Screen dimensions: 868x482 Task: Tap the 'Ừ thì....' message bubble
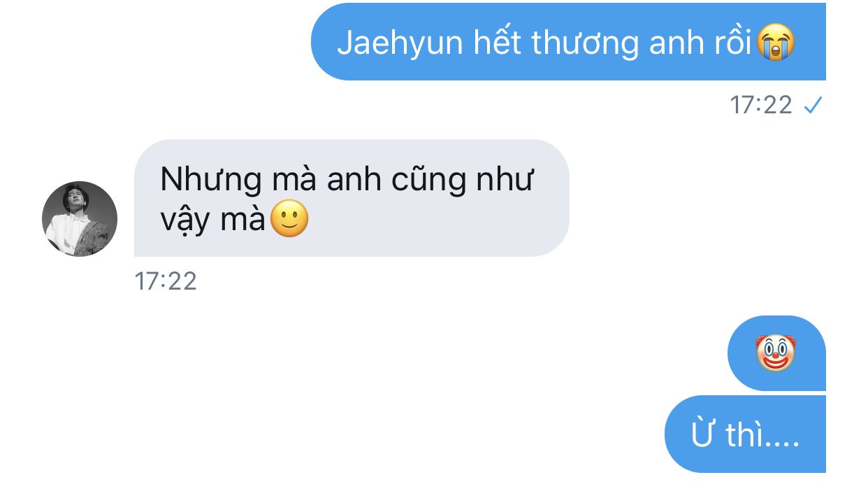(x=745, y=434)
